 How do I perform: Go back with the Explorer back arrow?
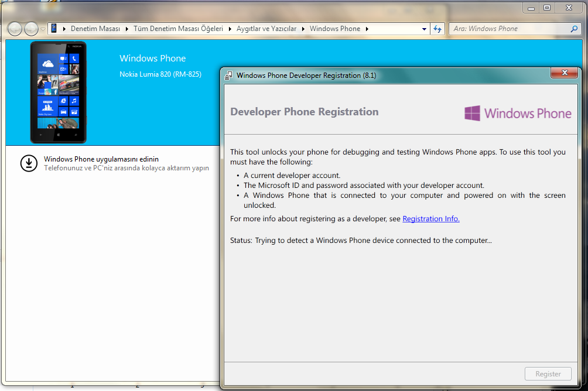point(15,29)
